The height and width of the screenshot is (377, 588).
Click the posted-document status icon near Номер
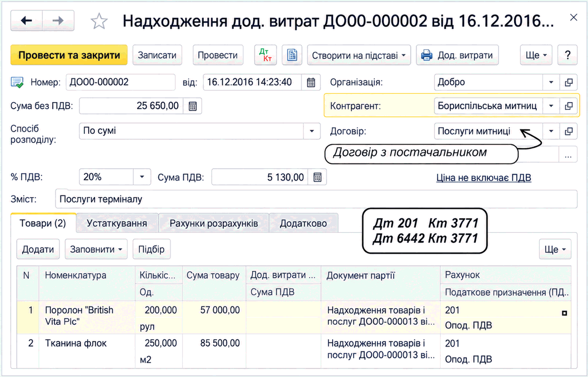(x=17, y=82)
